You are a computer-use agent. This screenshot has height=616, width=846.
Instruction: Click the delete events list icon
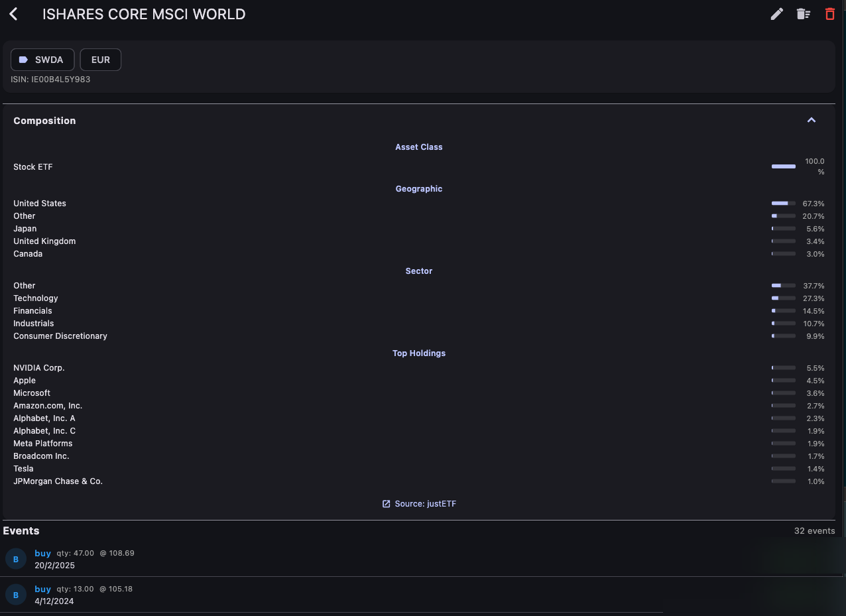click(803, 14)
